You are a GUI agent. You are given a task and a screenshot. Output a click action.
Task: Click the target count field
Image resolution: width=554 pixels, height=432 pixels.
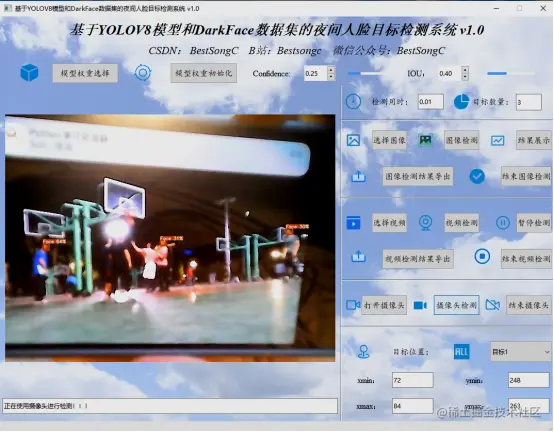click(x=529, y=102)
